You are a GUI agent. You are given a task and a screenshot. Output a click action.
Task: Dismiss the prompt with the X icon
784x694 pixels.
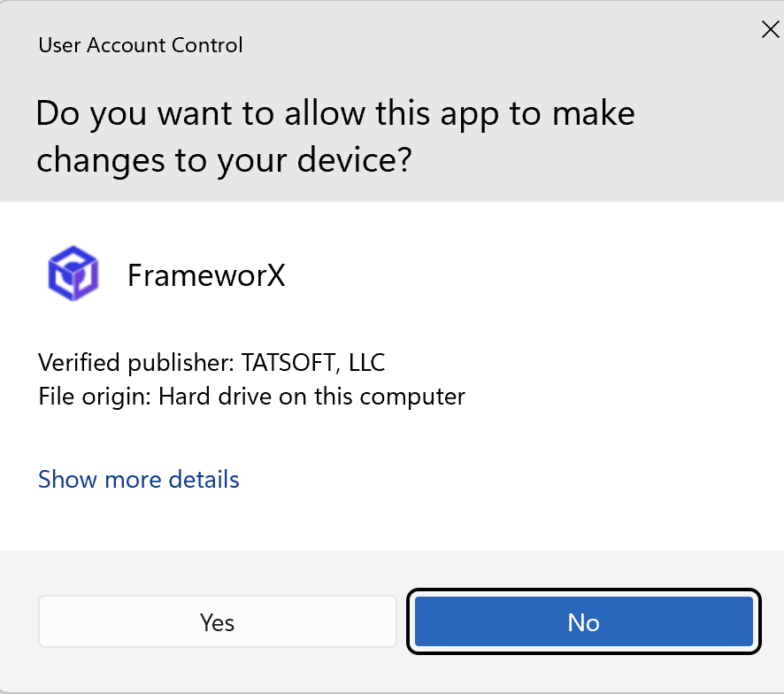[770, 29]
